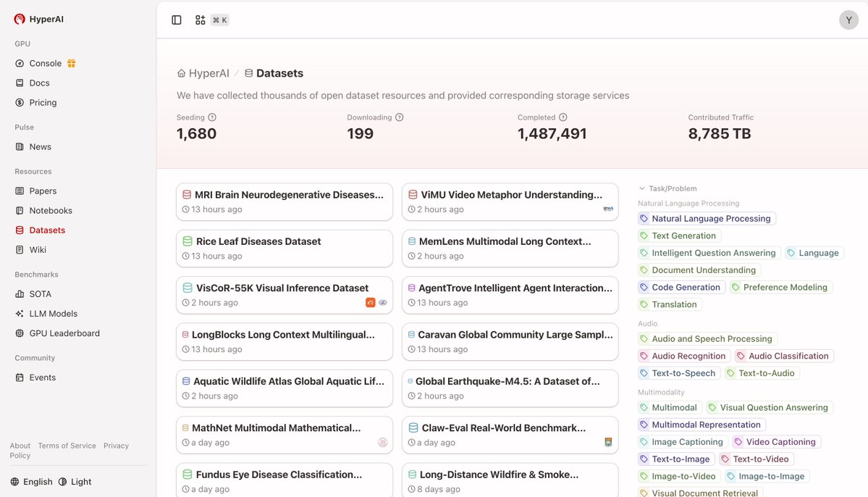Open SOTA benchmarks
The height and width of the screenshot is (497, 868).
33,294
